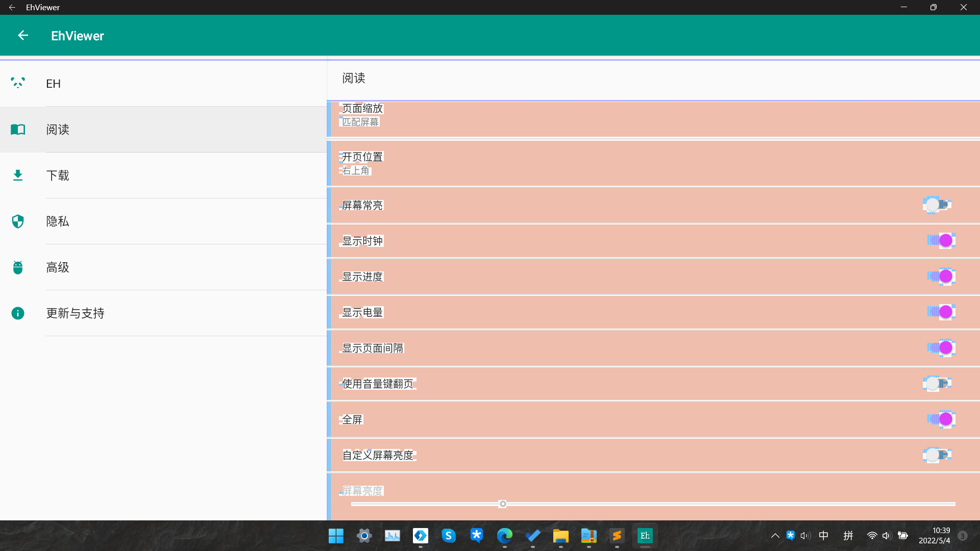Open the advanced Android robot icon

tap(18, 267)
